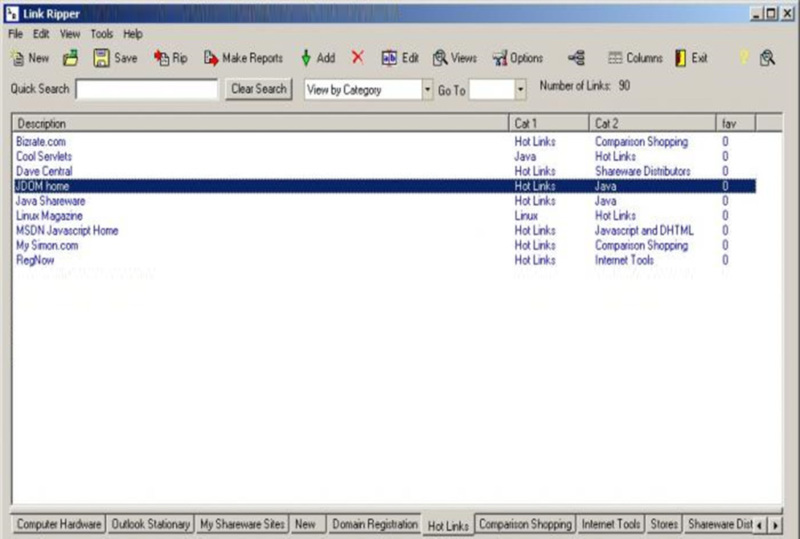This screenshot has width=800, height=539.
Task: Select the Java Shareware link row
Action: coord(385,201)
